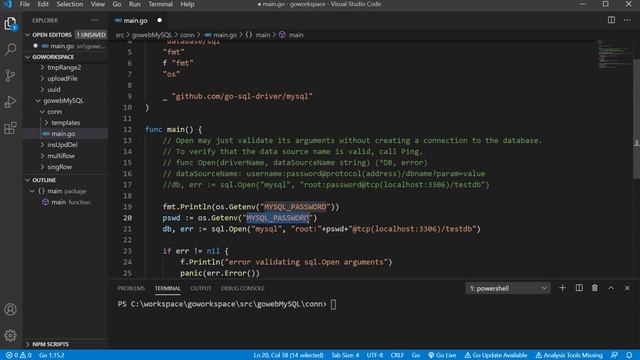Open the Selection menu

pyautogui.click(x=69, y=4)
